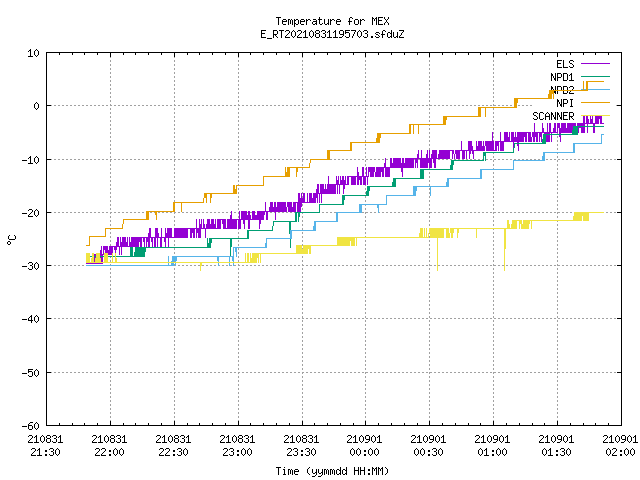Image resolution: width=640 pixels, height=480 pixels.
Task: Click the purple ELS legend line sample
Action: [x=595, y=64]
